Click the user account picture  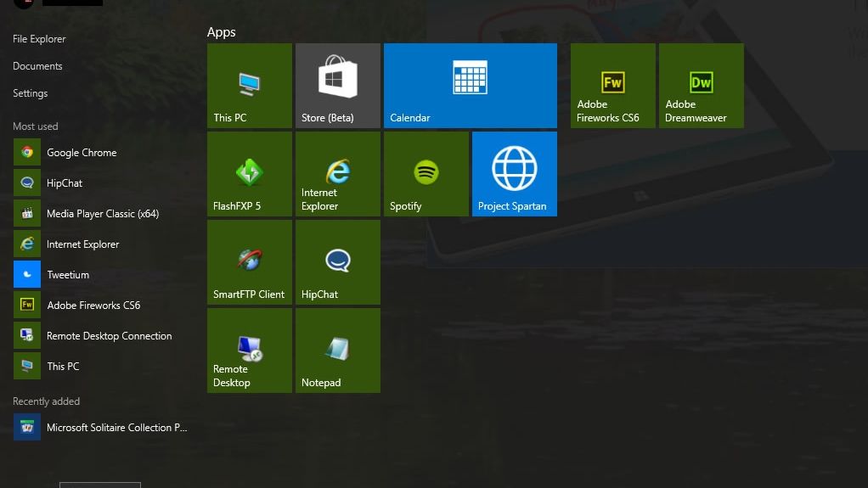(x=24, y=3)
